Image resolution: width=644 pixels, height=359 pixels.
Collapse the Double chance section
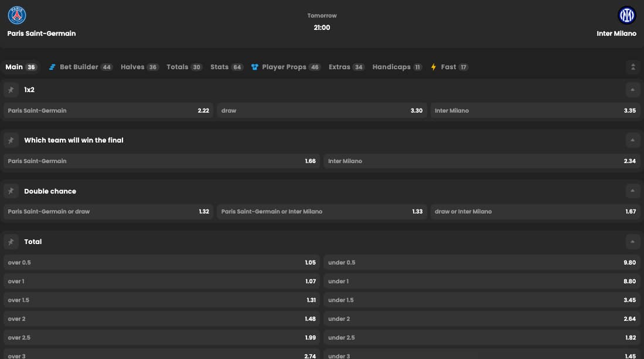pos(632,191)
